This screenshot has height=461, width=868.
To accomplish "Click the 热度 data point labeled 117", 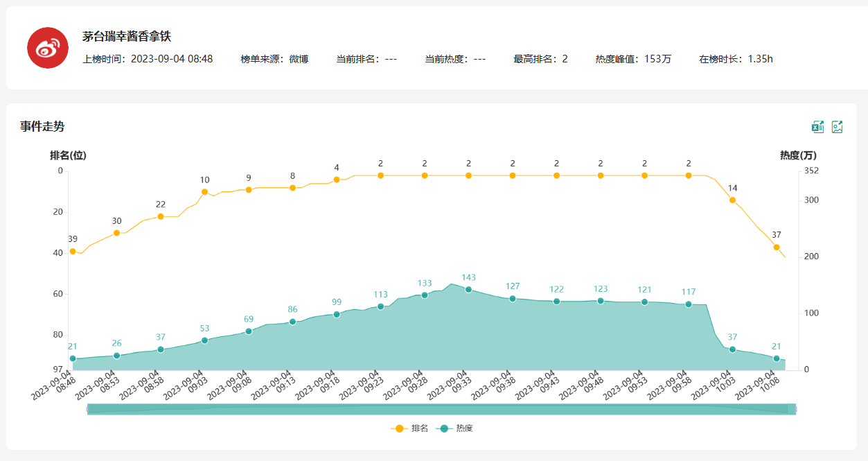I will 689,304.
